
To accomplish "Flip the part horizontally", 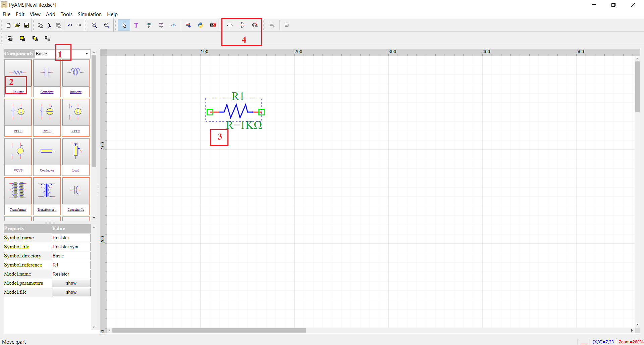I will point(230,25).
